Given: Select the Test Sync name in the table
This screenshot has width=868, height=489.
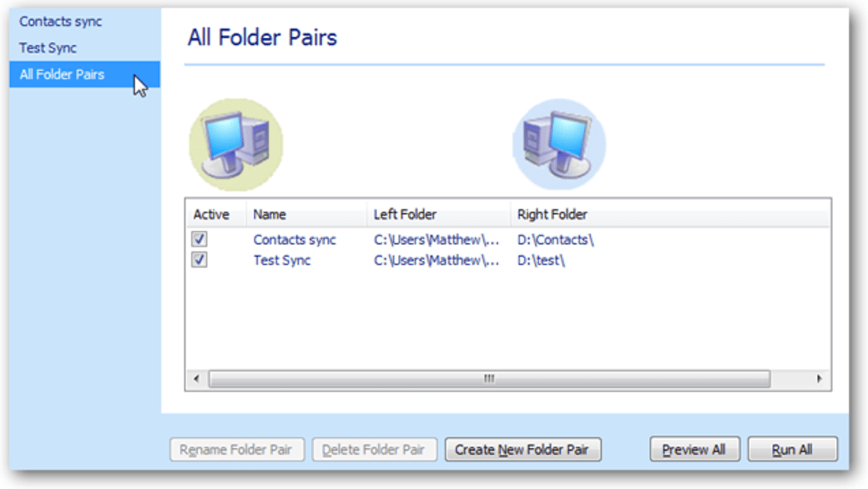Looking at the screenshot, I should [282, 260].
